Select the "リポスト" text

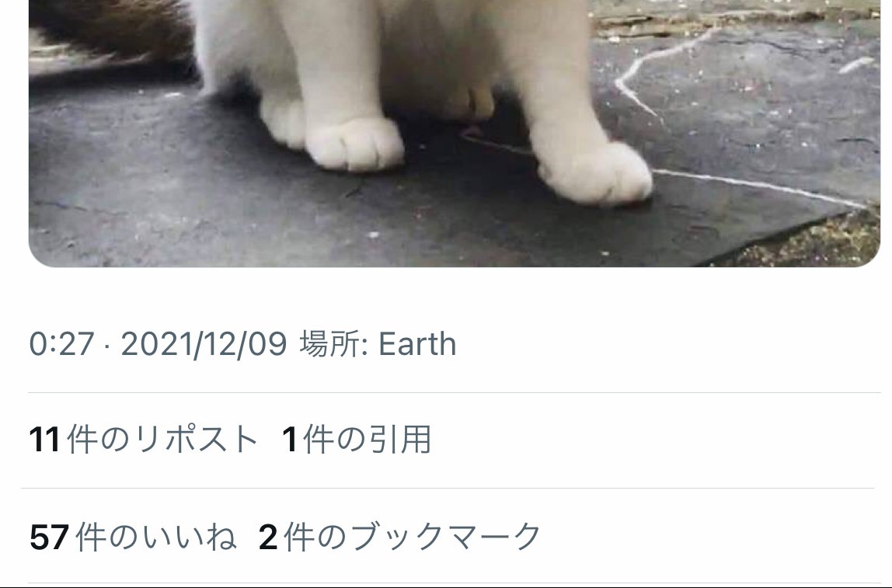point(197,440)
